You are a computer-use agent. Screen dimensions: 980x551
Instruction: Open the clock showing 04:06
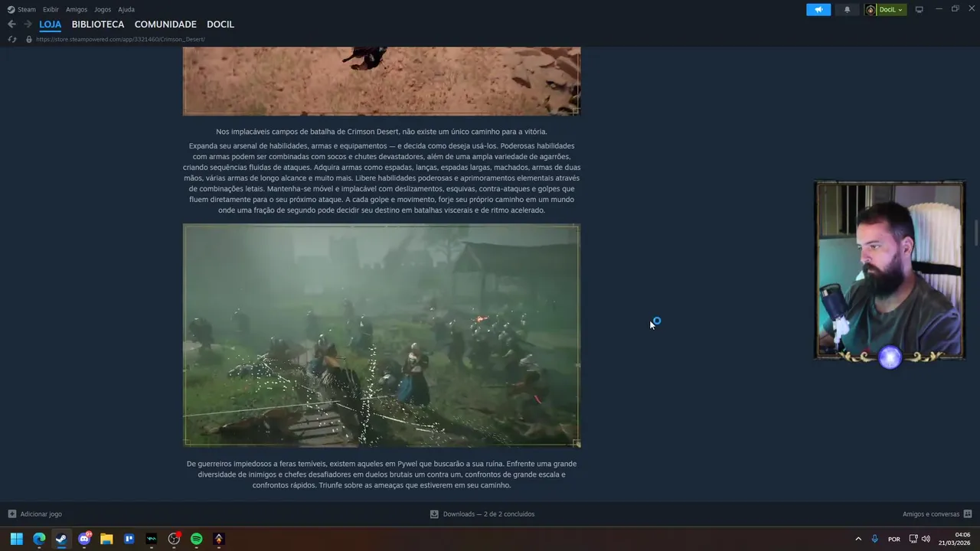[x=954, y=539]
